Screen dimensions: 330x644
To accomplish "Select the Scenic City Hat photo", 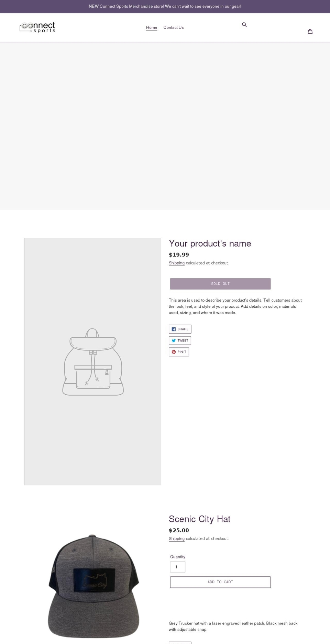I will click(x=93, y=587).
